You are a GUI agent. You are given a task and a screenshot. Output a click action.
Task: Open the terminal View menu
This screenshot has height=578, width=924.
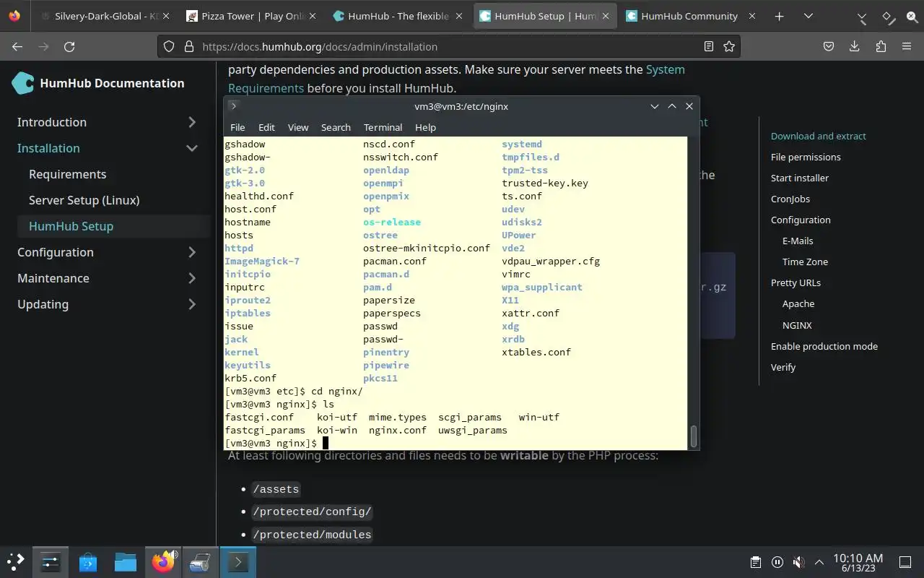click(298, 127)
